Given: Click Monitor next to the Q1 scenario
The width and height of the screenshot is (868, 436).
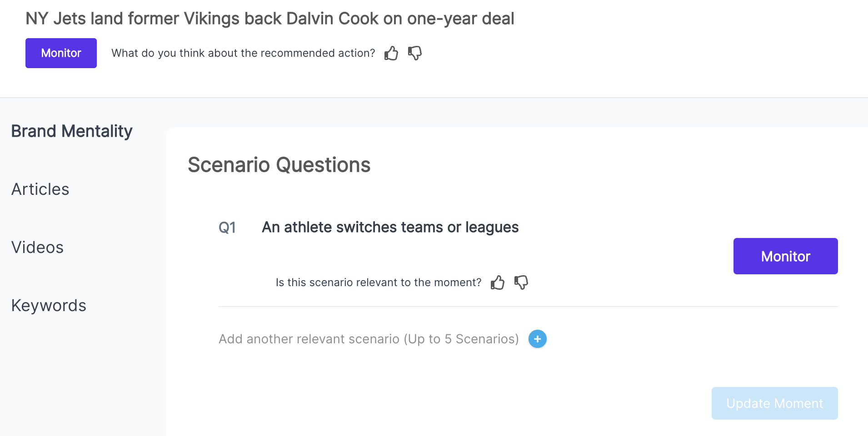Looking at the screenshot, I should [785, 256].
